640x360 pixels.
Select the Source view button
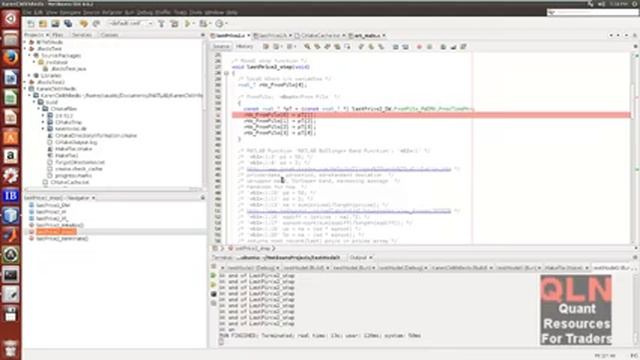[x=221, y=47]
